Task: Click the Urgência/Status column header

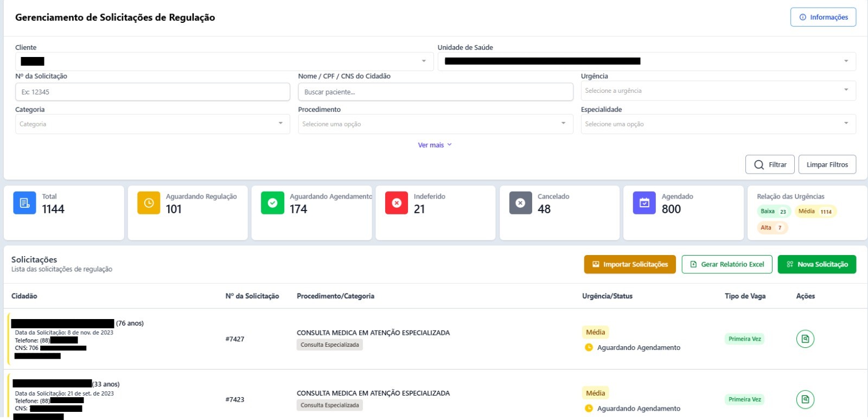Action: point(608,296)
